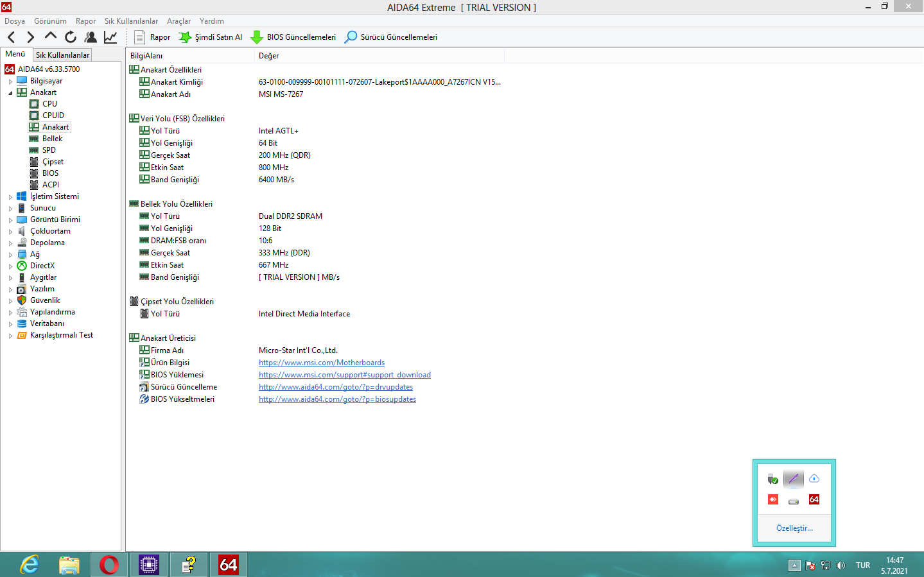This screenshot has width=924, height=577.
Task: Select CPUID icon in tree
Action: coord(34,116)
